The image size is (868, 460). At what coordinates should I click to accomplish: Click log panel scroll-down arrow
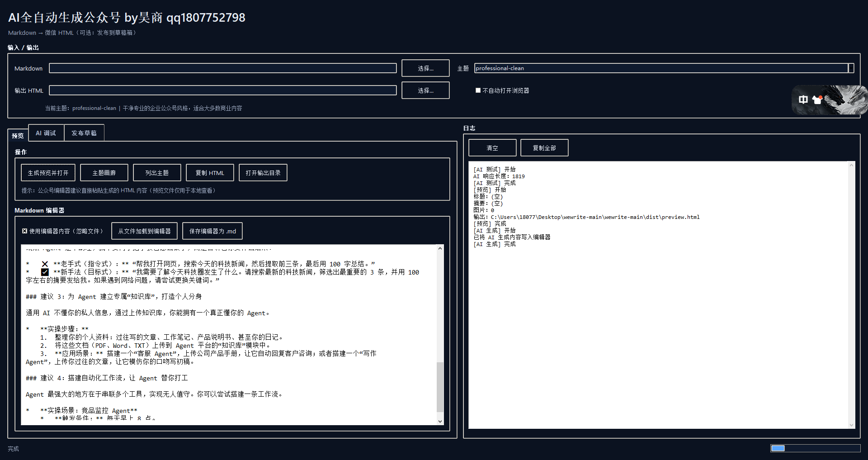(851, 425)
